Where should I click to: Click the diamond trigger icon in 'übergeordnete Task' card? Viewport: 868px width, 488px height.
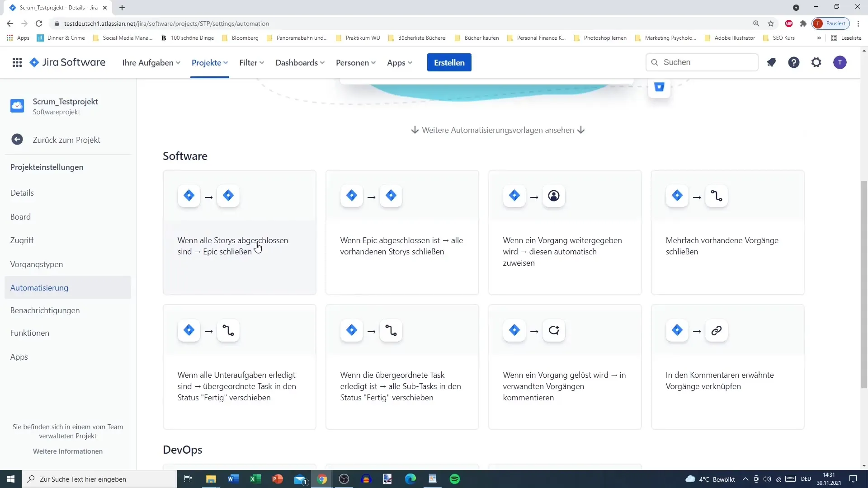tap(352, 331)
